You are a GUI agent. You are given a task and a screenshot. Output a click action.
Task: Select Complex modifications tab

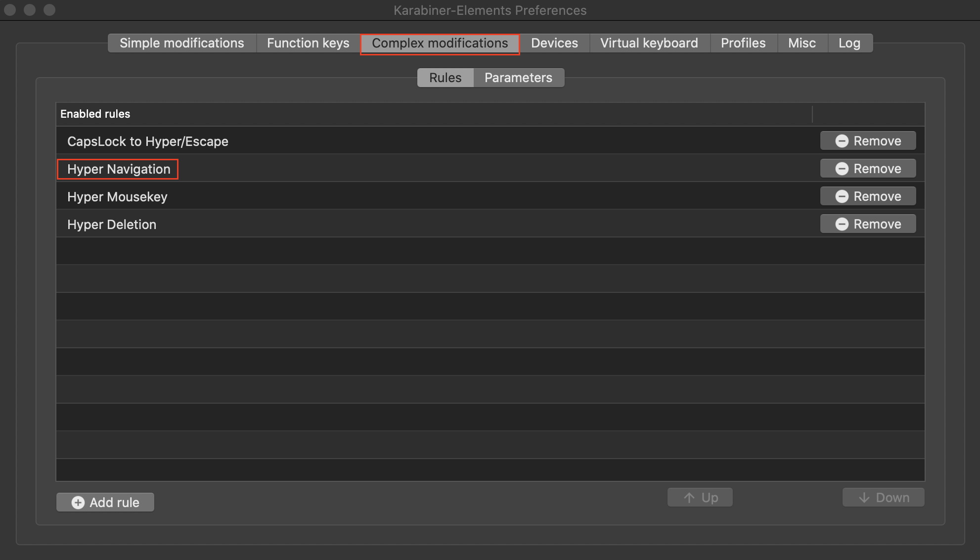point(440,43)
